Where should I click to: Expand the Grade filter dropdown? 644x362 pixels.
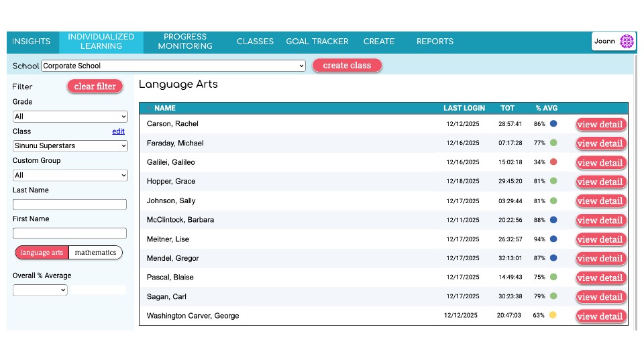[x=70, y=117]
